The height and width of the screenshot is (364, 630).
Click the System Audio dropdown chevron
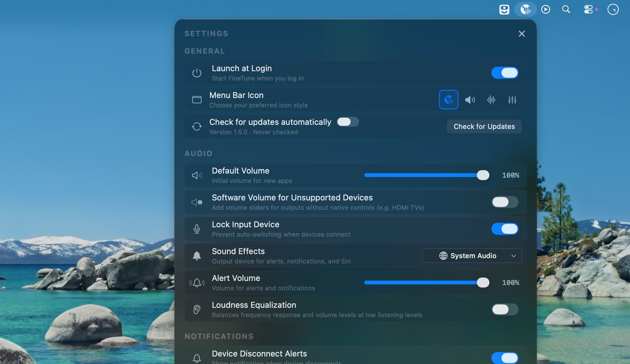(513, 256)
